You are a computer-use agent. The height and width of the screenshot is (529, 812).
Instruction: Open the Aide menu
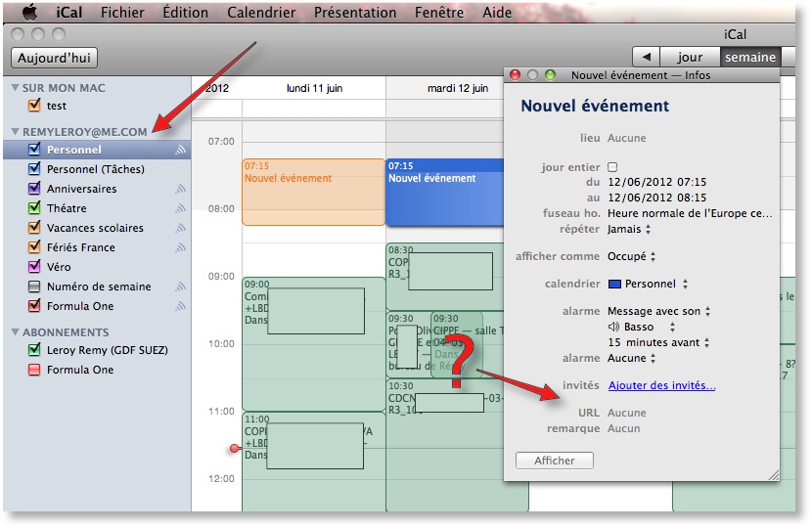coord(497,12)
